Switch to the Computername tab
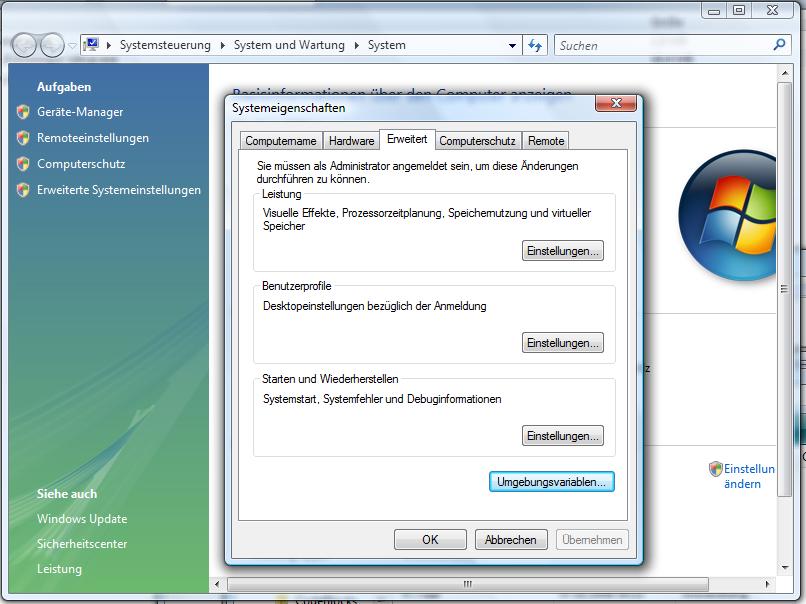 (x=281, y=141)
